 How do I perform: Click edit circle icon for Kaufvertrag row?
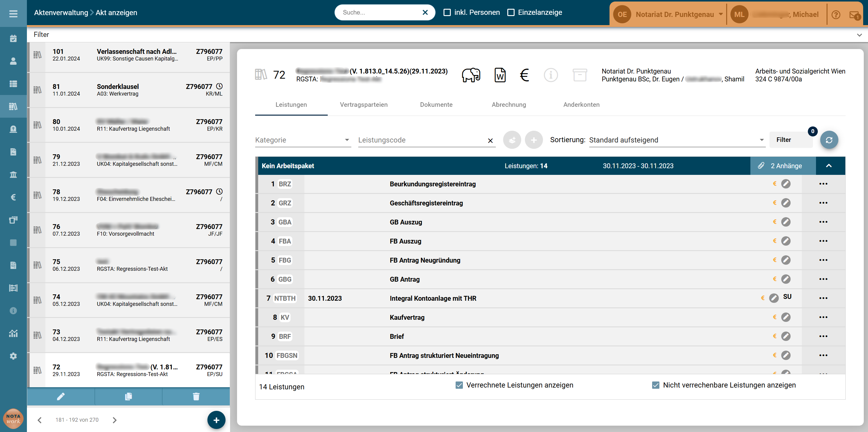click(x=786, y=317)
